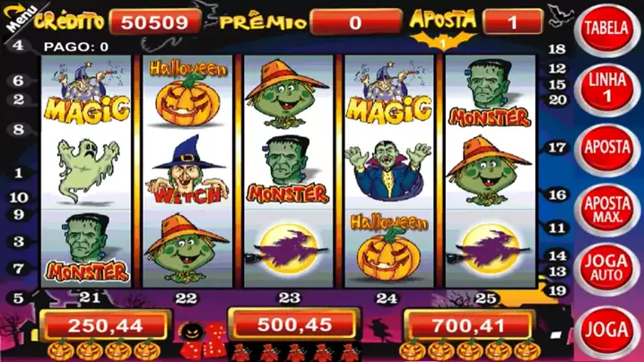Enable JOGA AUTO autoplay
The width and height of the screenshot is (644, 362).
(x=606, y=268)
